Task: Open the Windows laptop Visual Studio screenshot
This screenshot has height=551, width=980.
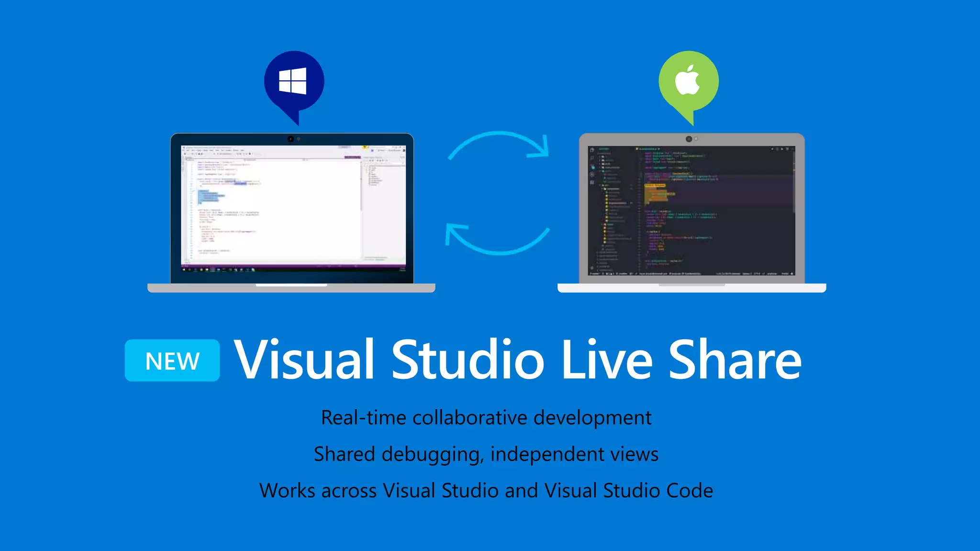Action: point(293,208)
